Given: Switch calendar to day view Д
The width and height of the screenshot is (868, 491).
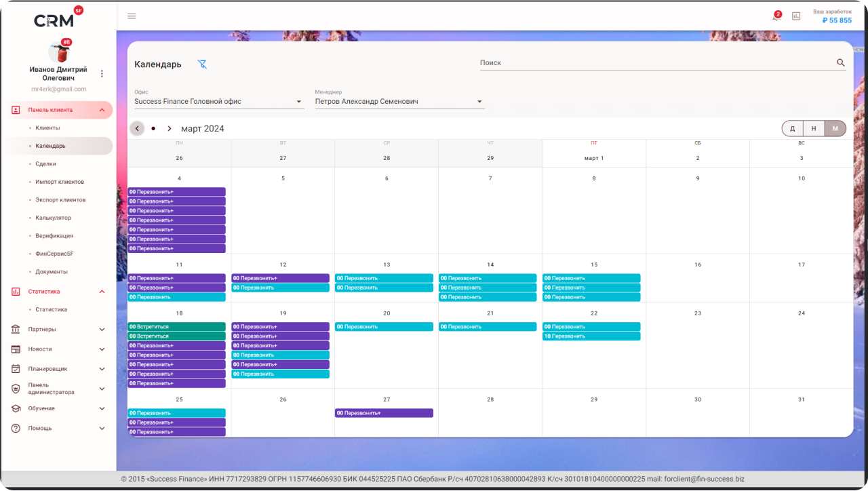Looking at the screenshot, I should tap(793, 129).
